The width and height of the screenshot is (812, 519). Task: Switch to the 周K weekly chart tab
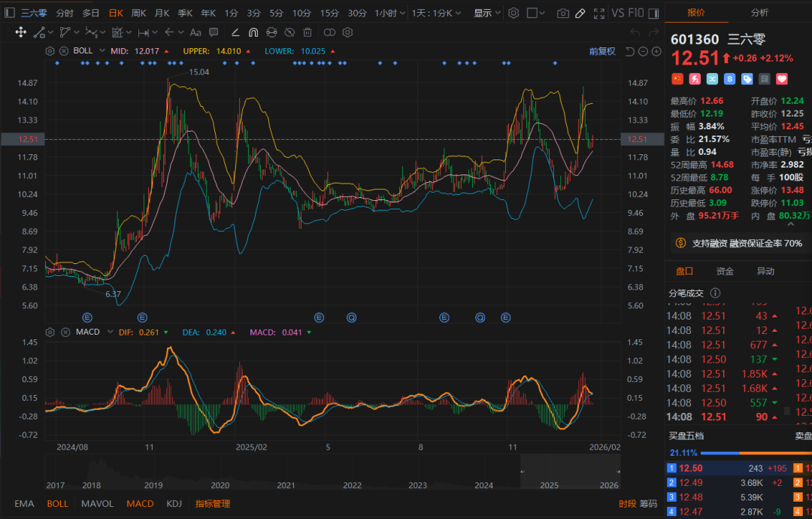click(x=138, y=13)
